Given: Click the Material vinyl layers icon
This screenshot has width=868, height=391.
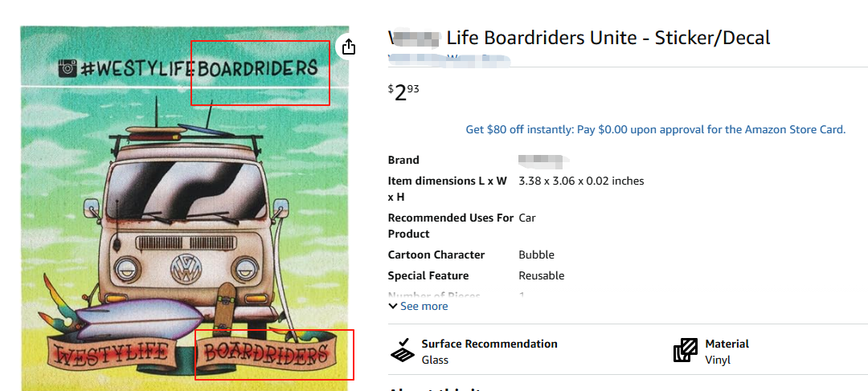Looking at the screenshot, I should click(686, 351).
